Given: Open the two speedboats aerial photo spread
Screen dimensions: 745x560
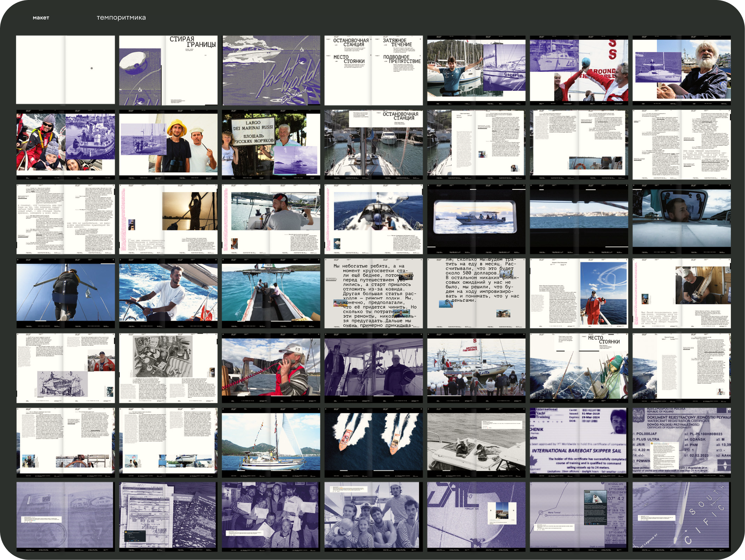Looking at the screenshot, I should pos(374,442).
